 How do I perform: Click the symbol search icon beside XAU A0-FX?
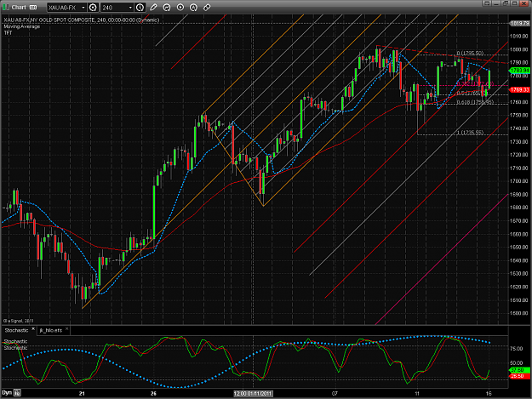point(93,7)
